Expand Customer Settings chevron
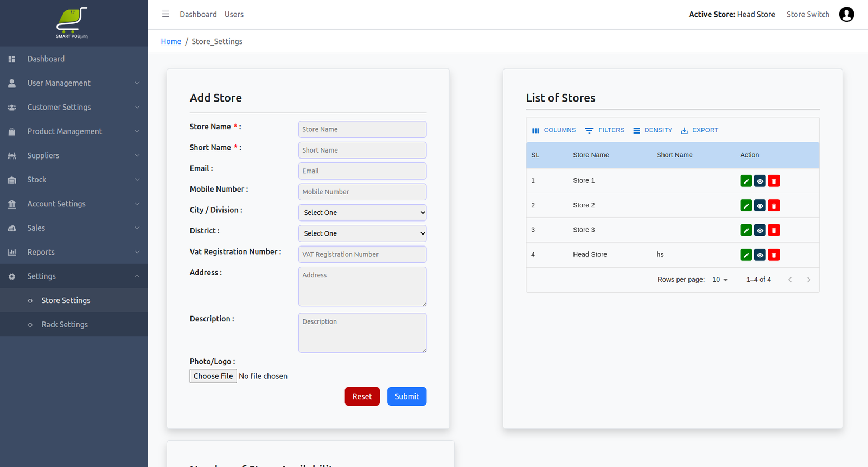The image size is (868, 467). point(137,108)
